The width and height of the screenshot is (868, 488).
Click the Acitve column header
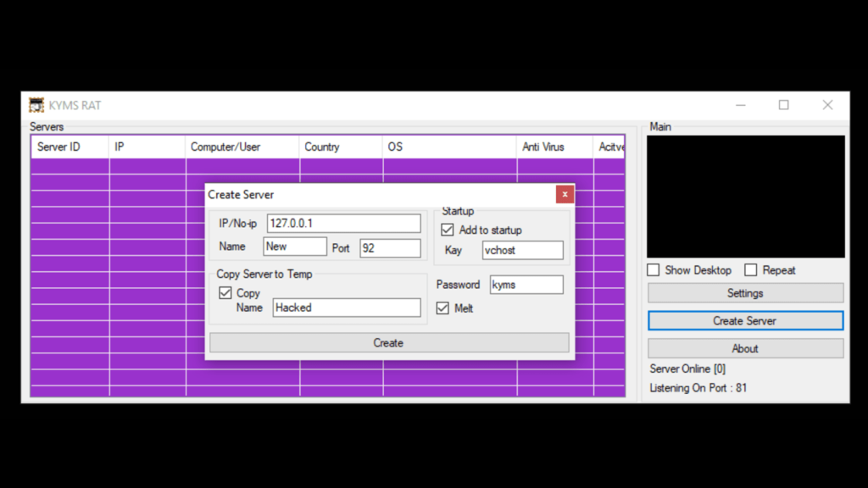pyautogui.click(x=609, y=147)
